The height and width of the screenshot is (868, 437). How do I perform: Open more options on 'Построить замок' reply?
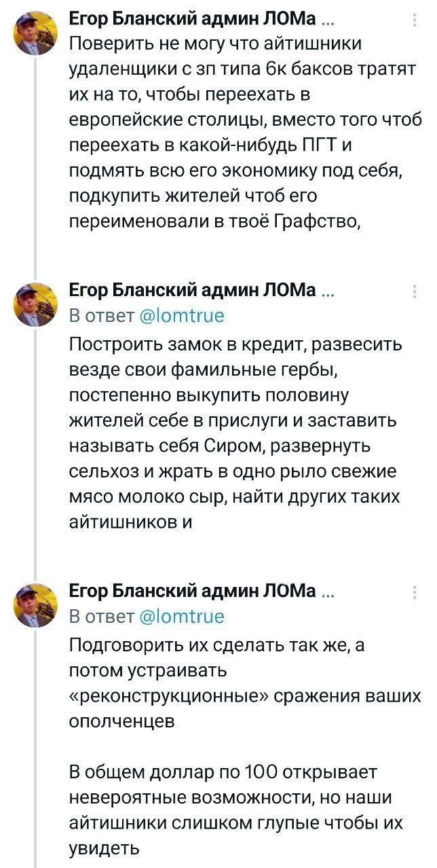[x=415, y=292]
